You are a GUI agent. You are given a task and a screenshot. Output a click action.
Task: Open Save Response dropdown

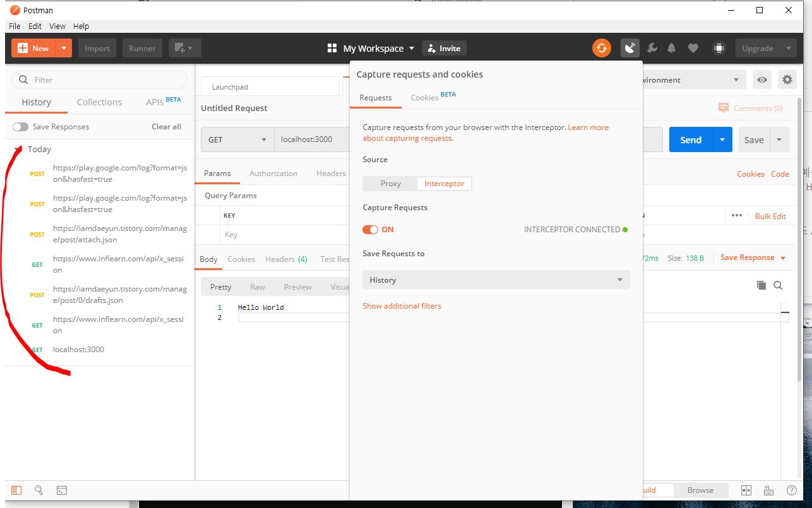[753, 257]
